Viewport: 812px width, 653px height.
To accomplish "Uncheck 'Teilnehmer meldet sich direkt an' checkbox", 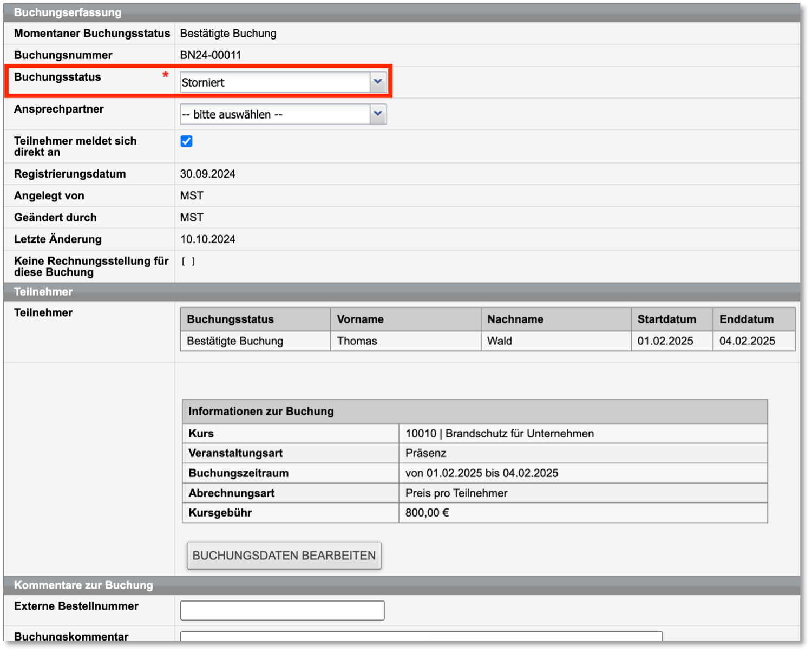I will point(186,141).
